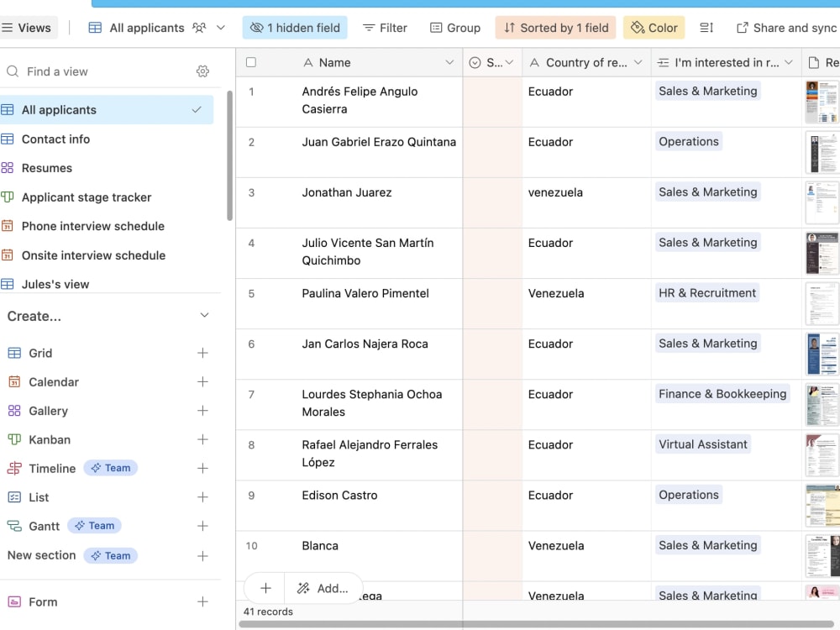Open the Group options

point(455,28)
